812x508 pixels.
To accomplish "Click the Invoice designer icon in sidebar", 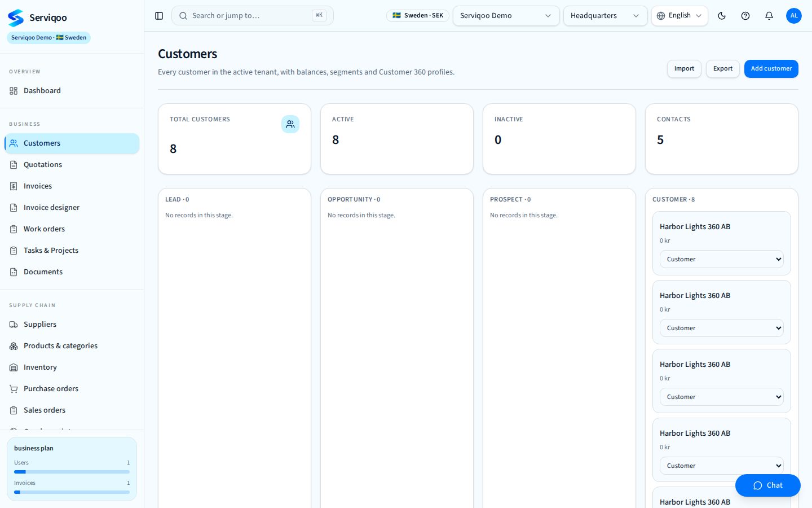I will pyautogui.click(x=14, y=208).
